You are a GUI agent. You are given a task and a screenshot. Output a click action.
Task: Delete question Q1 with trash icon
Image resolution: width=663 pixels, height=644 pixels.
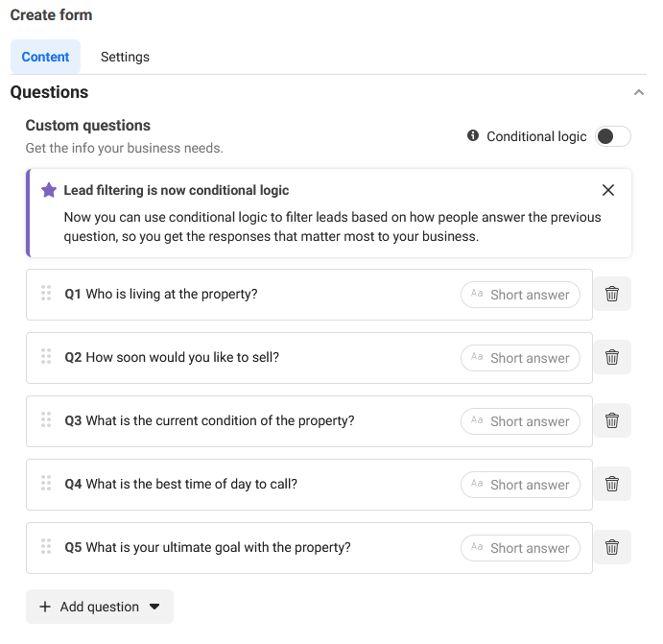[612, 294]
